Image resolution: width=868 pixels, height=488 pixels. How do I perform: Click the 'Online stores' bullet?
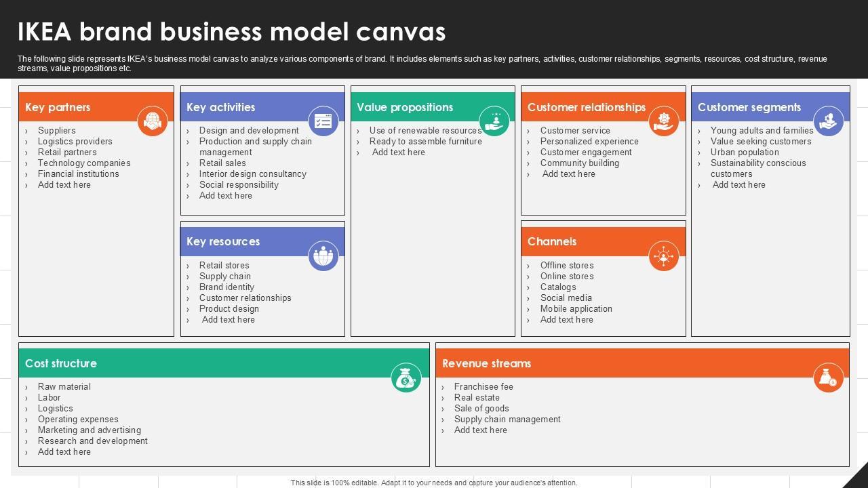(x=567, y=276)
